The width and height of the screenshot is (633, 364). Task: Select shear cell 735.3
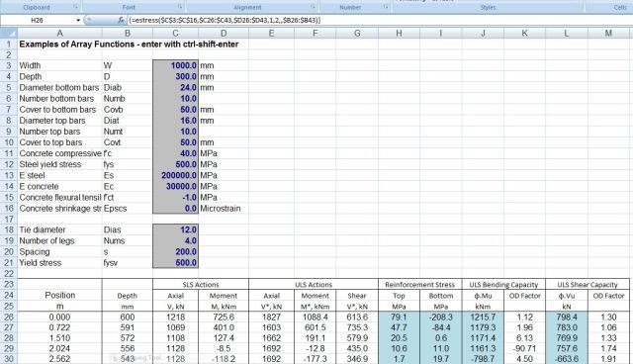point(357,327)
